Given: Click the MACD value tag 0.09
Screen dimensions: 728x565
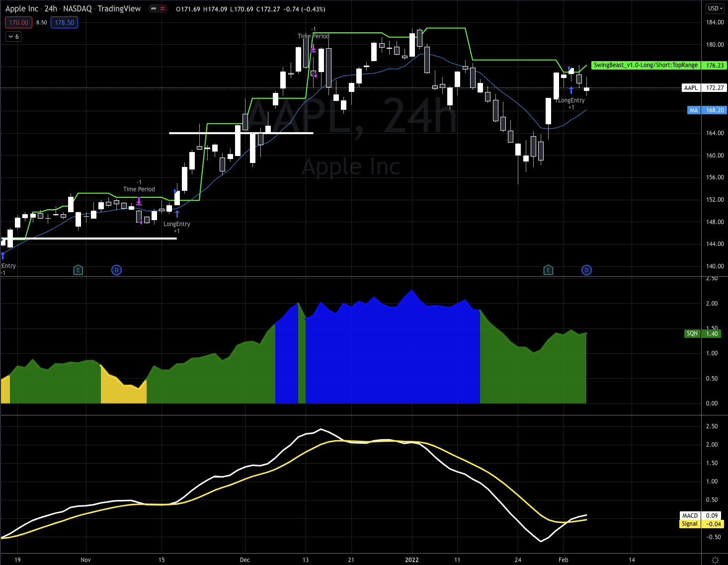Looking at the screenshot, I should (712, 516).
